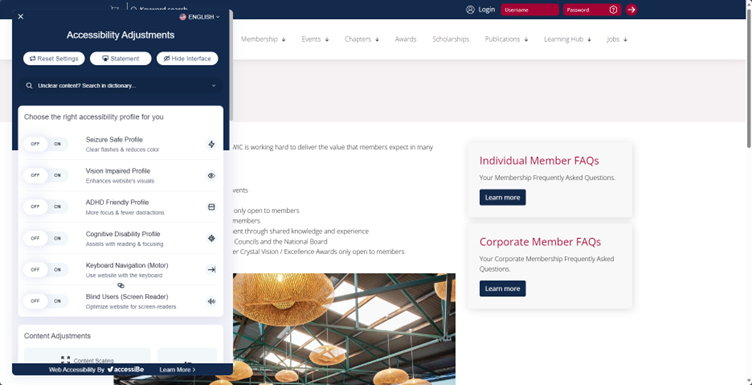
Task: Open the Chapters menu
Action: coord(362,39)
